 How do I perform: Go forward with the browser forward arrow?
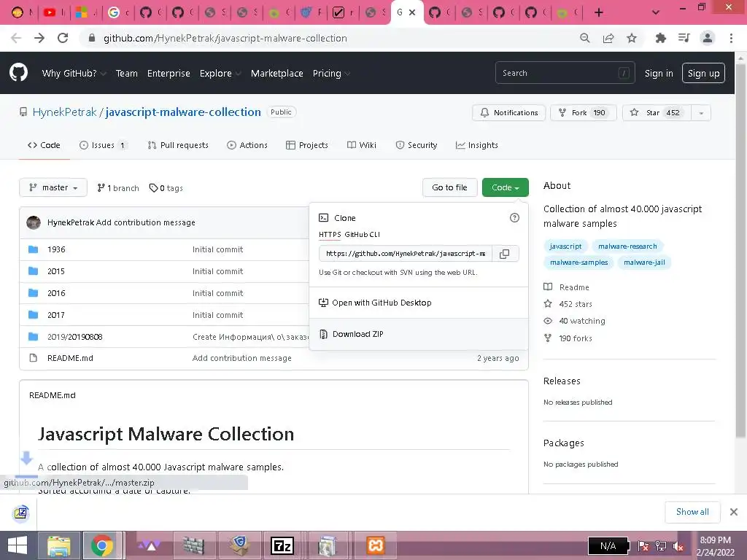[x=39, y=38]
